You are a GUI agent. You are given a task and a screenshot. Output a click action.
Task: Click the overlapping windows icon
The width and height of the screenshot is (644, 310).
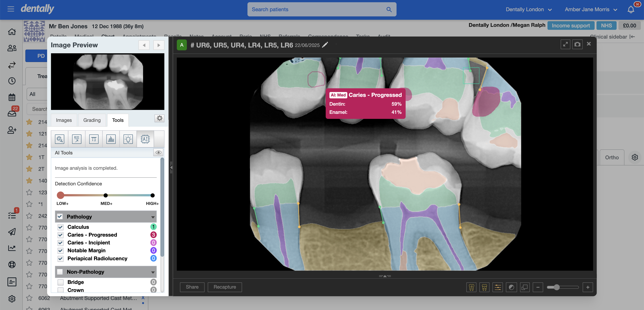[525, 287]
